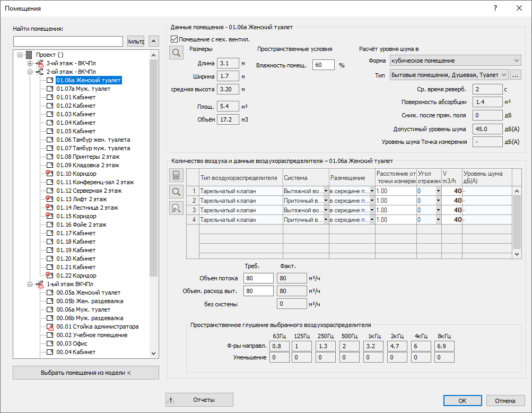Click warning icon on Отчеты button
Viewport: 532px width, 413px height.
(x=171, y=400)
